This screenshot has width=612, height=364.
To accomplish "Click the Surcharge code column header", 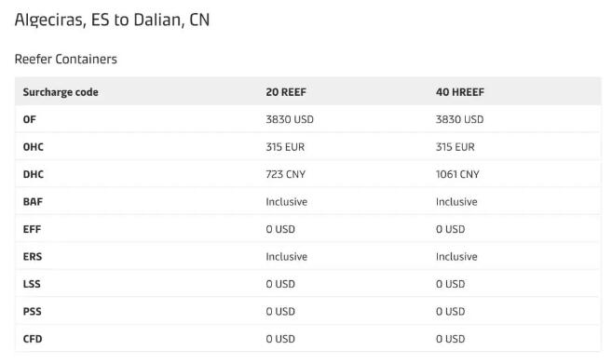I will 61,92.
